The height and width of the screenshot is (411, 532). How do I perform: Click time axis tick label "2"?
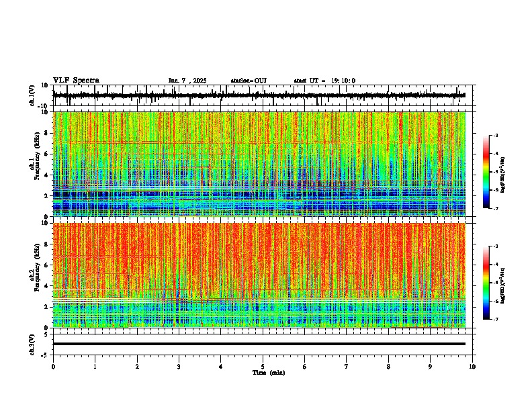[x=137, y=367]
